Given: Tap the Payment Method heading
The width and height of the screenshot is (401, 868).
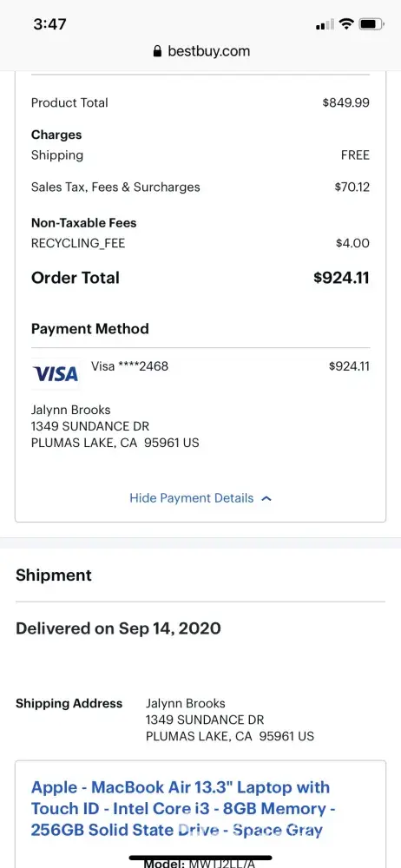Looking at the screenshot, I should click(x=89, y=329).
